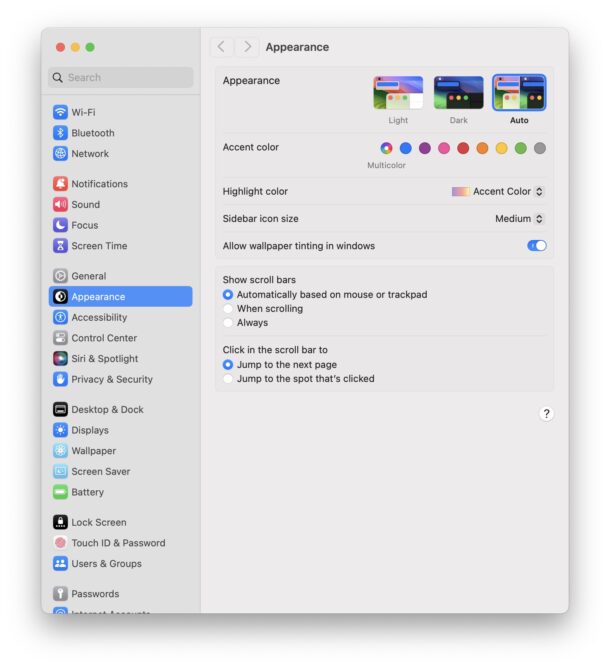Choose the Dark appearance thumbnail

[x=458, y=93]
